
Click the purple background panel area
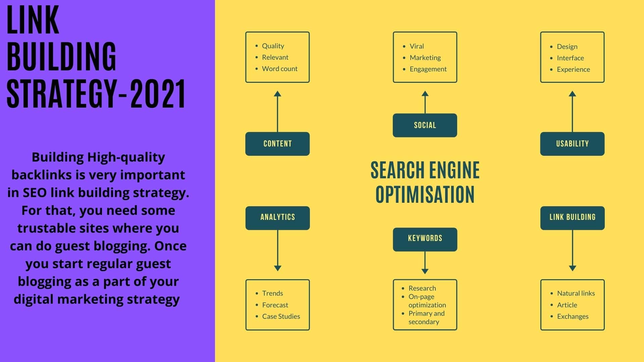pyautogui.click(x=95, y=181)
